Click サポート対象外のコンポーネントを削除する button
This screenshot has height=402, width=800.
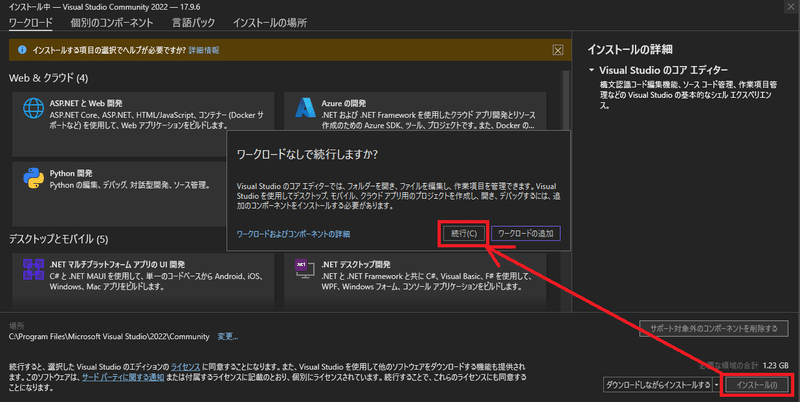(x=713, y=328)
